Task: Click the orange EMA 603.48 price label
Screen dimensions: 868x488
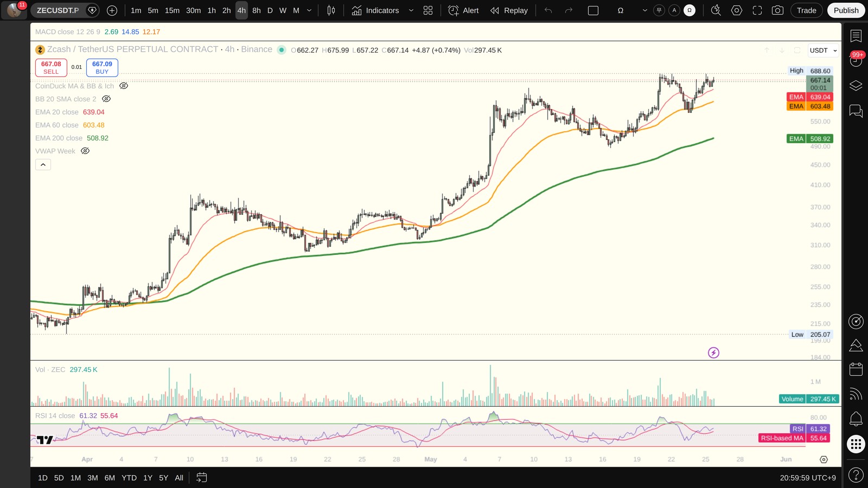Action: [809, 106]
